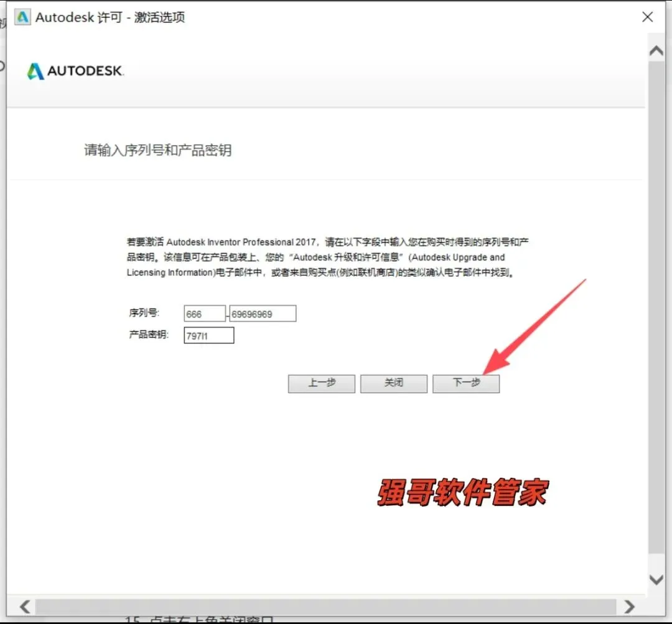
Task: Click the vertical scrollbar thumb
Action: (x=656, y=307)
